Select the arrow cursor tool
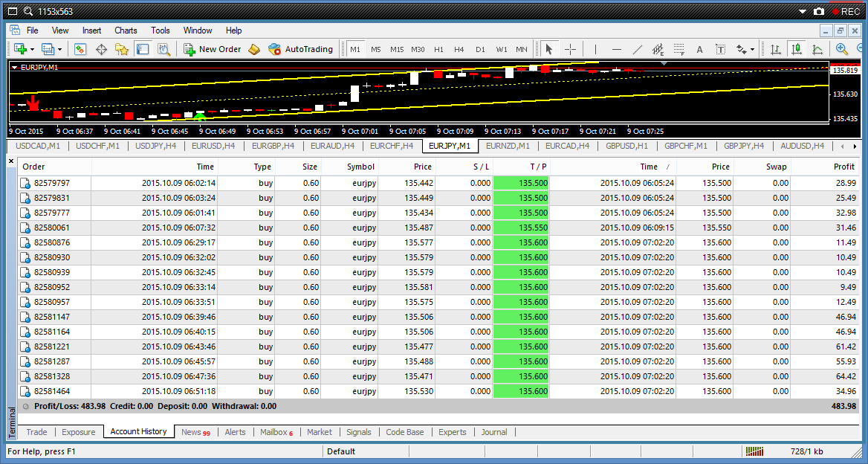This screenshot has height=464, width=868. pyautogui.click(x=548, y=49)
